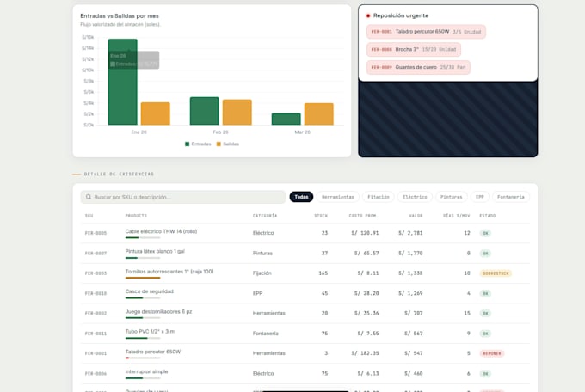Filter by Fontanería category
This screenshot has height=392, width=585.
(x=511, y=197)
